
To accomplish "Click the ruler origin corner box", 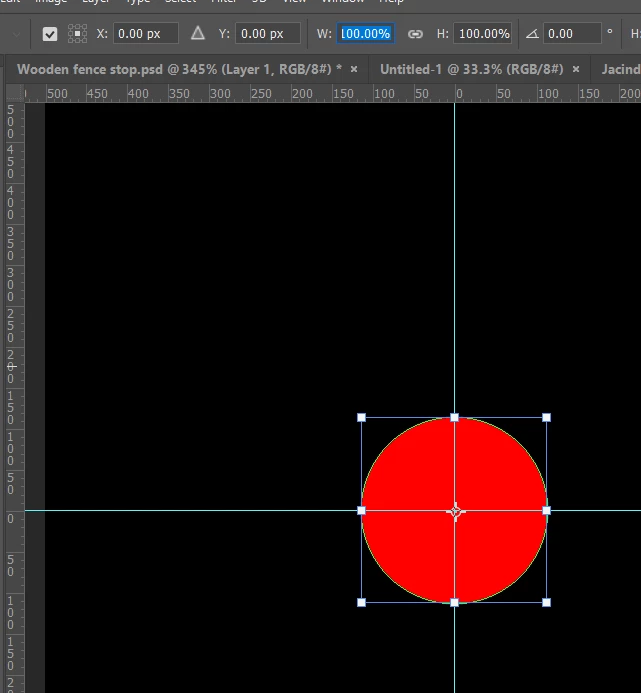I will tap(15, 93).
